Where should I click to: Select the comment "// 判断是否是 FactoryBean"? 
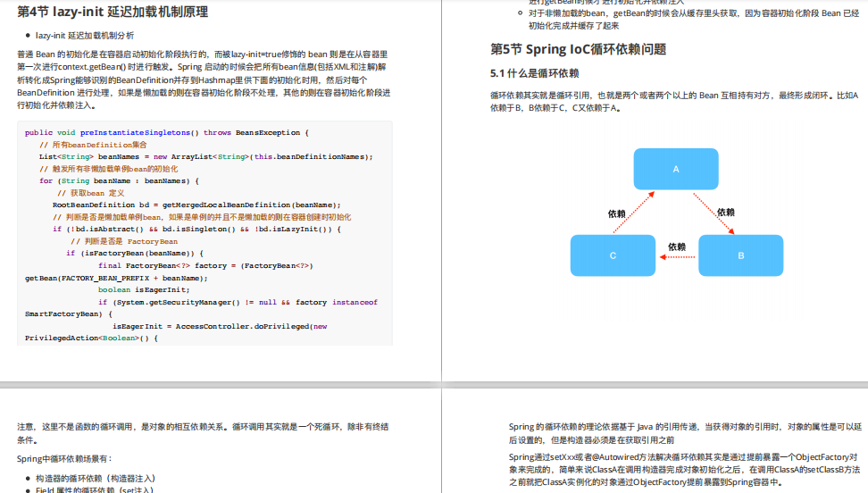point(124,241)
